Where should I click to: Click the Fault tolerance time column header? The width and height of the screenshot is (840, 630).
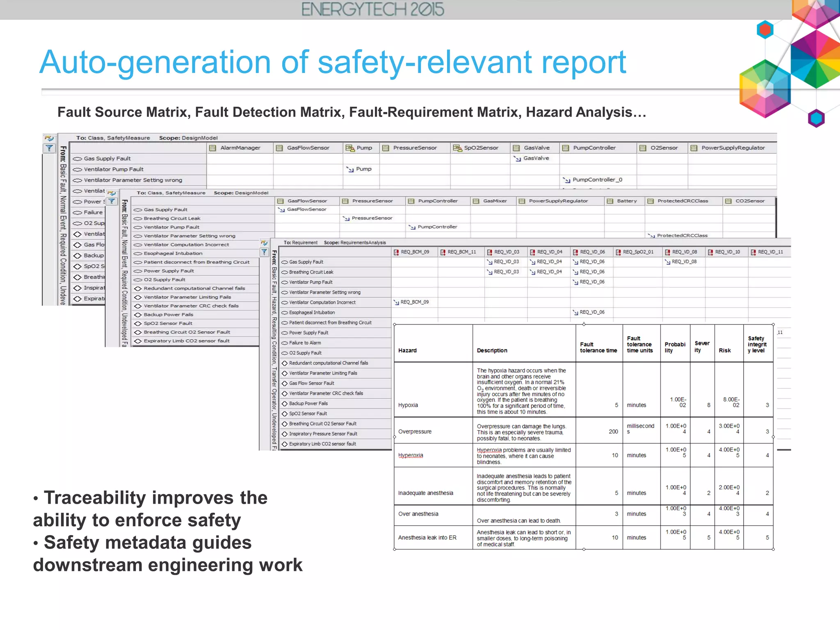coord(599,343)
